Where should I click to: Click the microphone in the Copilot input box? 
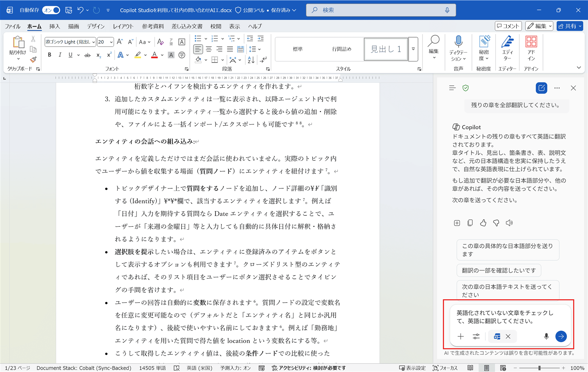546,336
